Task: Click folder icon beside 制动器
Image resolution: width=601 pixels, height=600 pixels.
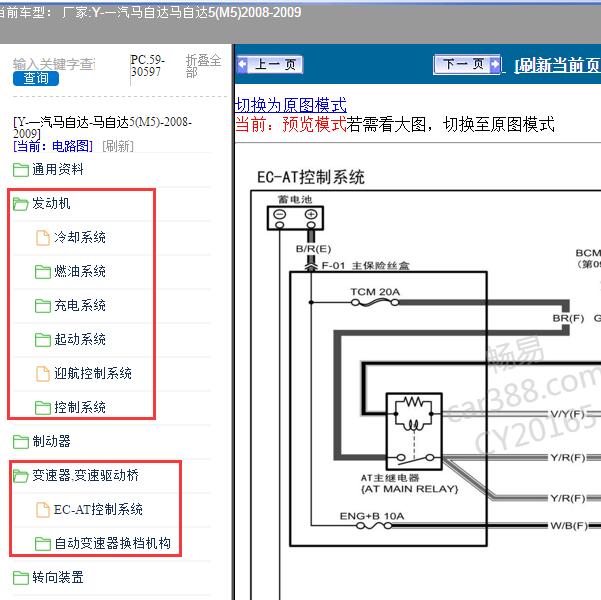Action: 21,442
